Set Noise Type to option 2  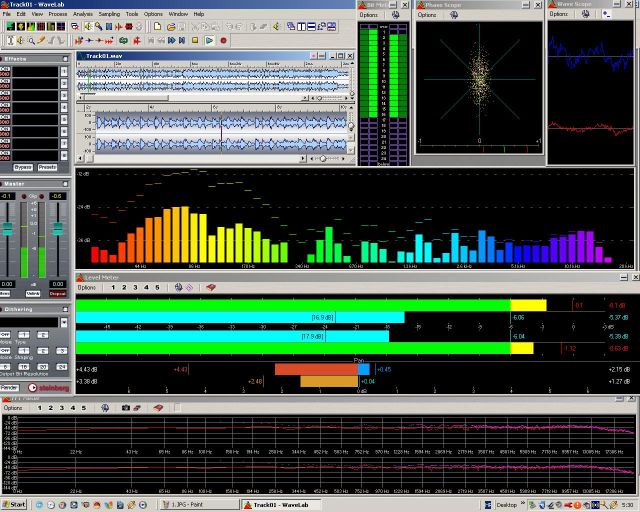pyautogui.click(x=42, y=335)
